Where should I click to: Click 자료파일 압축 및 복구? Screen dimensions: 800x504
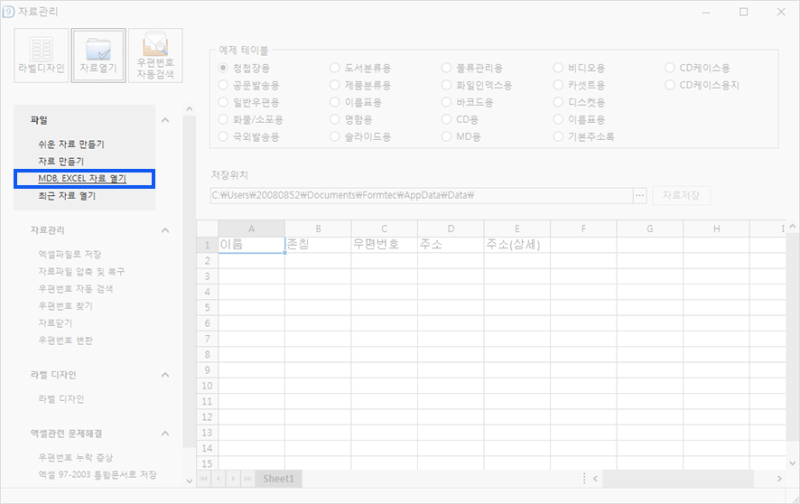[82, 271]
